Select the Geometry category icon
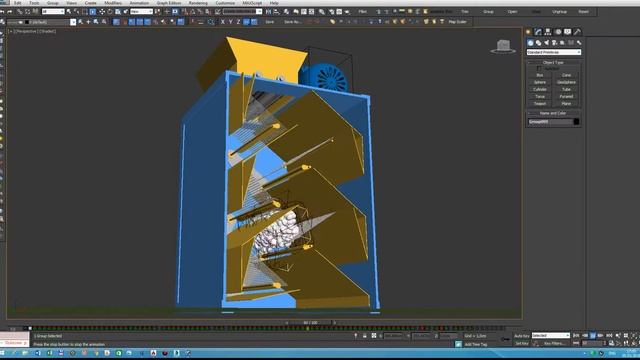The width and height of the screenshot is (640, 360). (x=530, y=43)
